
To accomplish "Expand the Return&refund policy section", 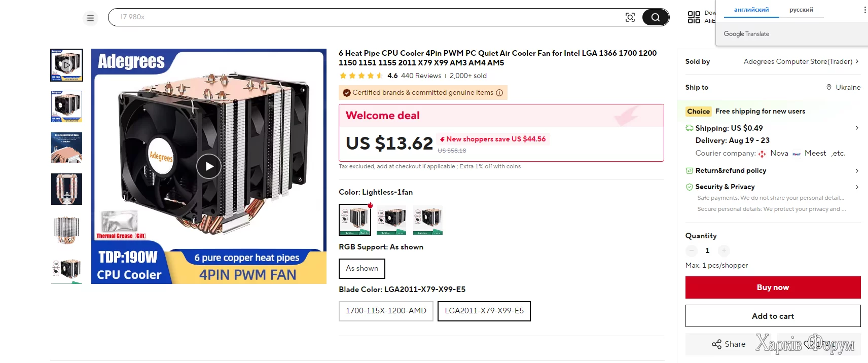I will coord(857,171).
